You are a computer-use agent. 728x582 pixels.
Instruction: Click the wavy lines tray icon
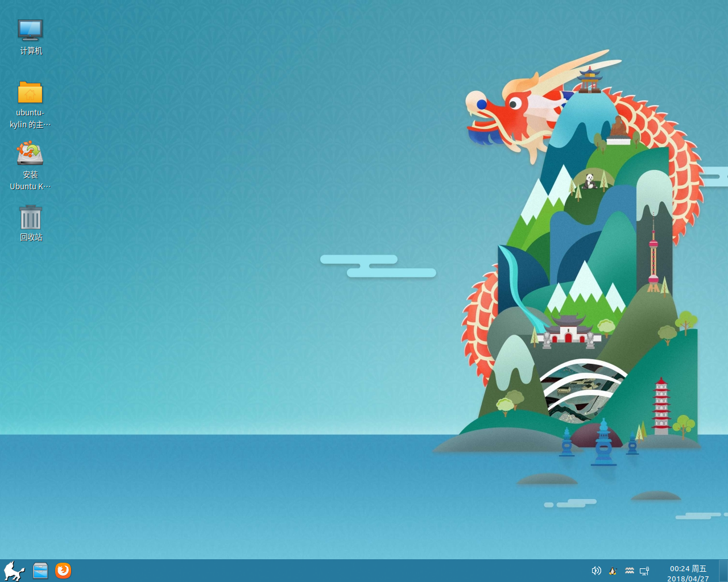tap(629, 571)
